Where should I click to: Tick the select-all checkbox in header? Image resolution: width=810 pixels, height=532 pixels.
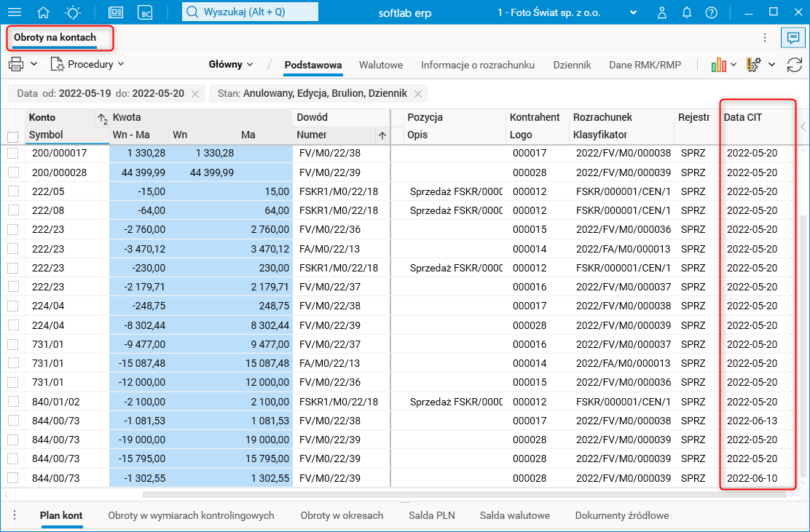pos(12,136)
